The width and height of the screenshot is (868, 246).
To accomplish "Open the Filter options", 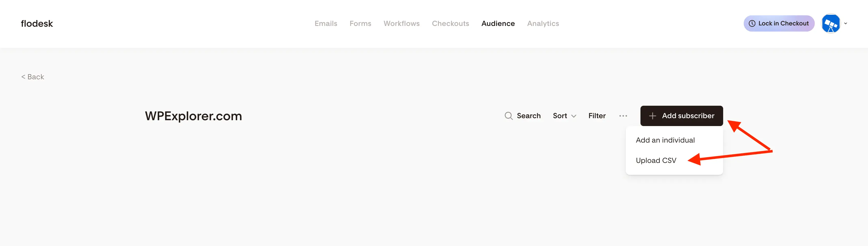I will (597, 116).
